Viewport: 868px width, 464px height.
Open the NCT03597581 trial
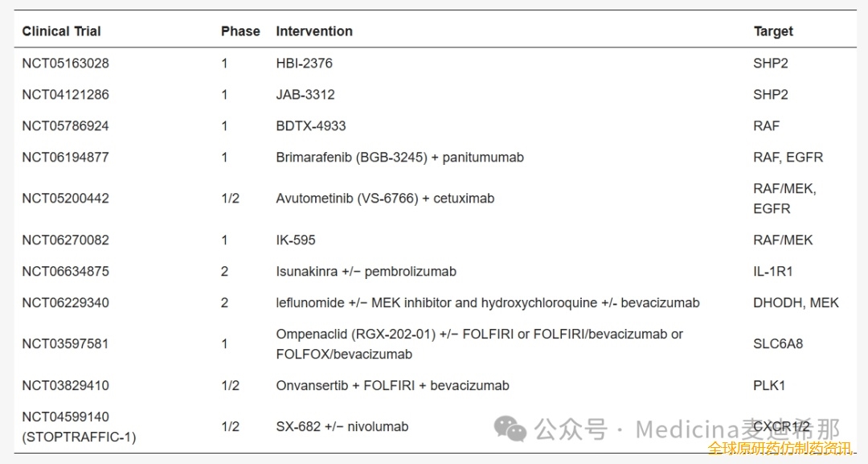coord(65,344)
